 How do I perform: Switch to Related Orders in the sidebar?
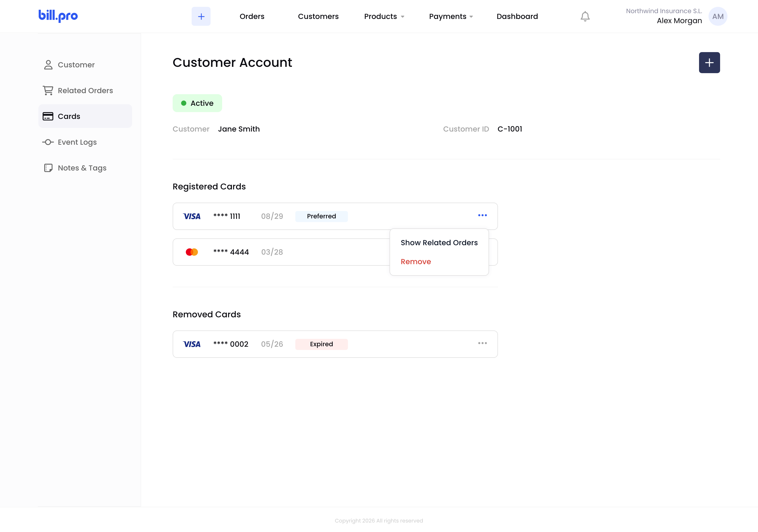click(x=85, y=91)
